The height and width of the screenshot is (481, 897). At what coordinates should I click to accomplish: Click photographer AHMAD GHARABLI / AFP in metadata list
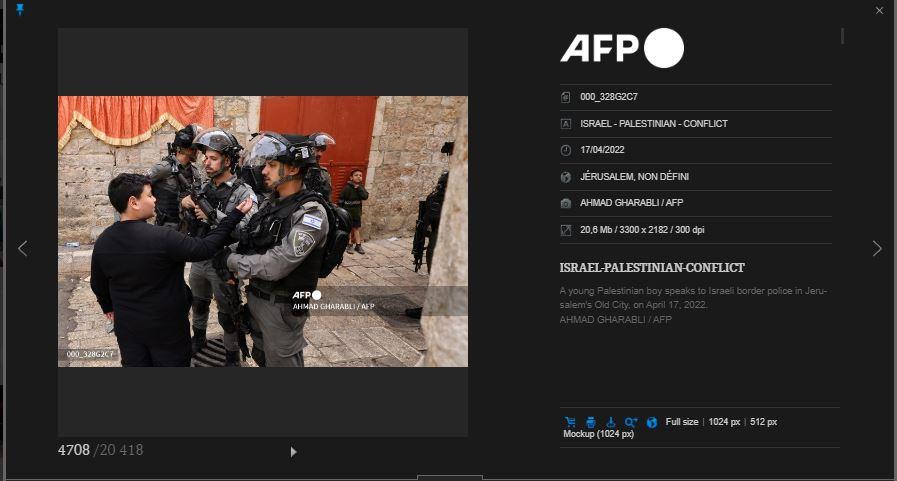coord(632,202)
